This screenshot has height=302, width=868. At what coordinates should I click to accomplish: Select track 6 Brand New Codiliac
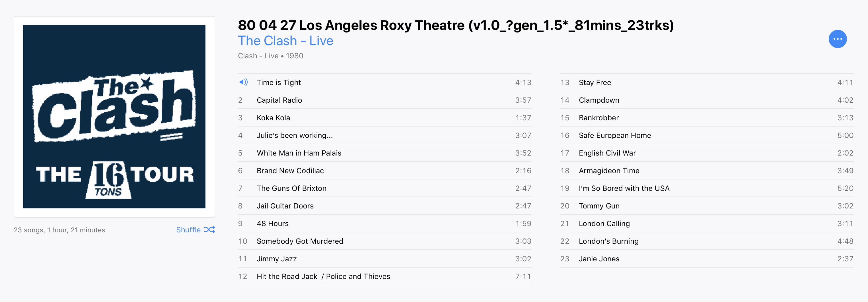(384, 171)
